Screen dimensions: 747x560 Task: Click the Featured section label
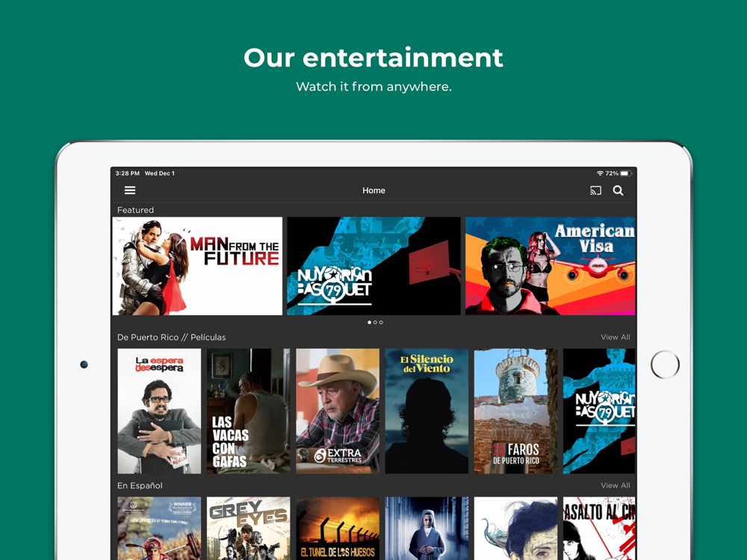135,210
